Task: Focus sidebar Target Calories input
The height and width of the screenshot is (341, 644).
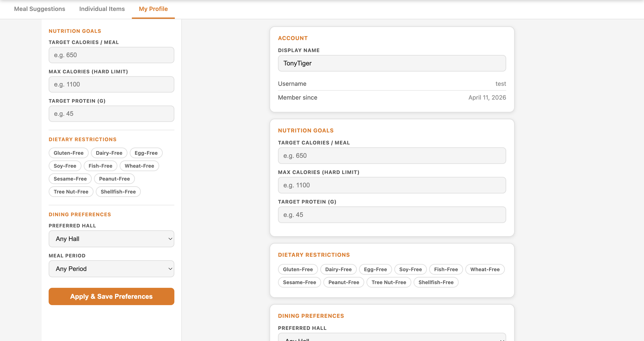Action: [111, 55]
